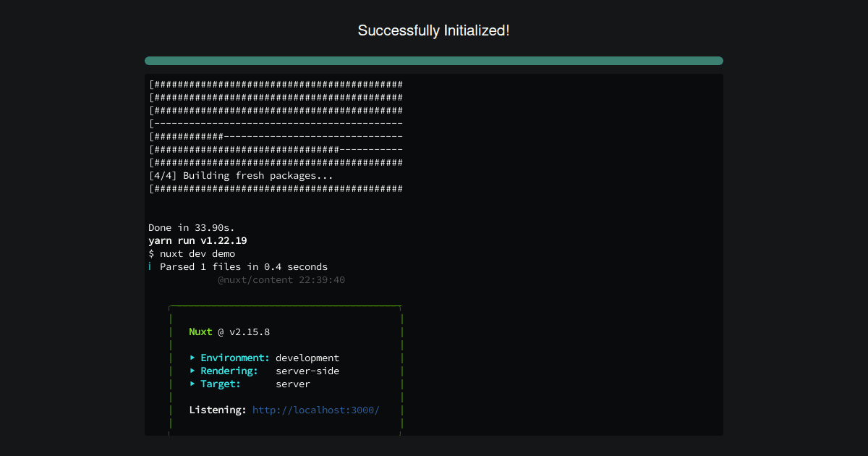Click the green progress bar

click(x=434, y=61)
